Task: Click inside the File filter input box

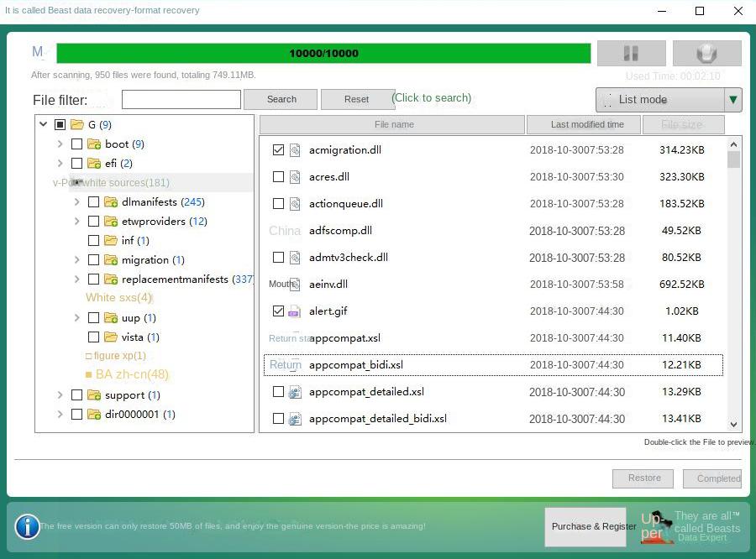Action: coord(183,99)
